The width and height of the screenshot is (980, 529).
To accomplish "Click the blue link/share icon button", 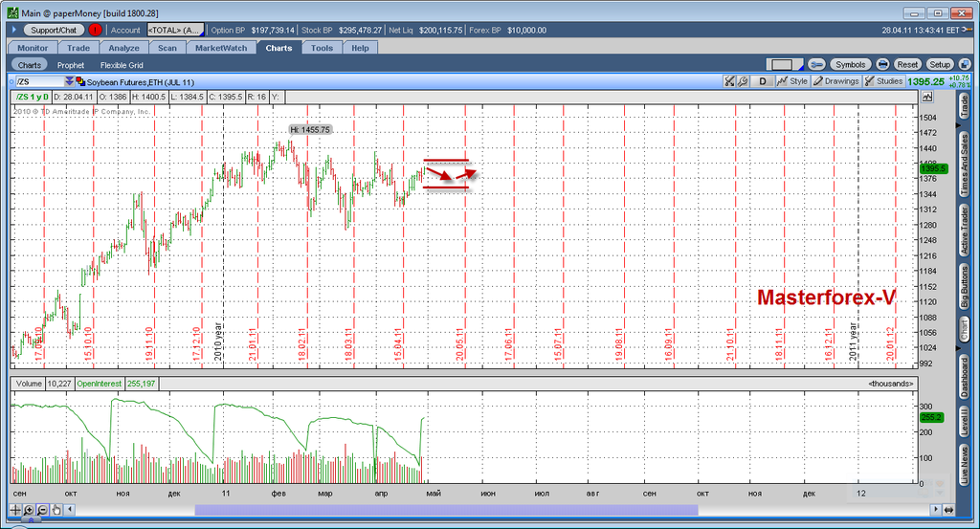I will pyautogui.click(x=817, y=64).
